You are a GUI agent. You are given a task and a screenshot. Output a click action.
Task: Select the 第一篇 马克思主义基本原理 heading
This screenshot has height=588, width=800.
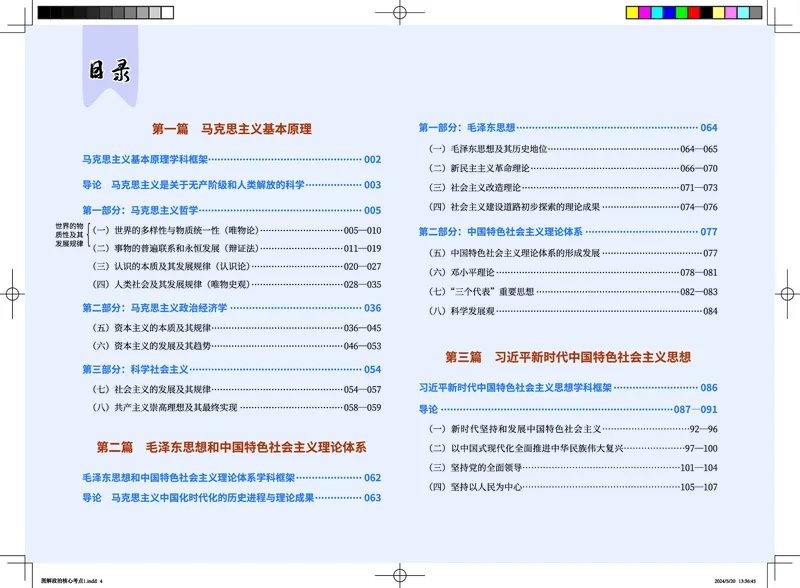pos(235,128)
